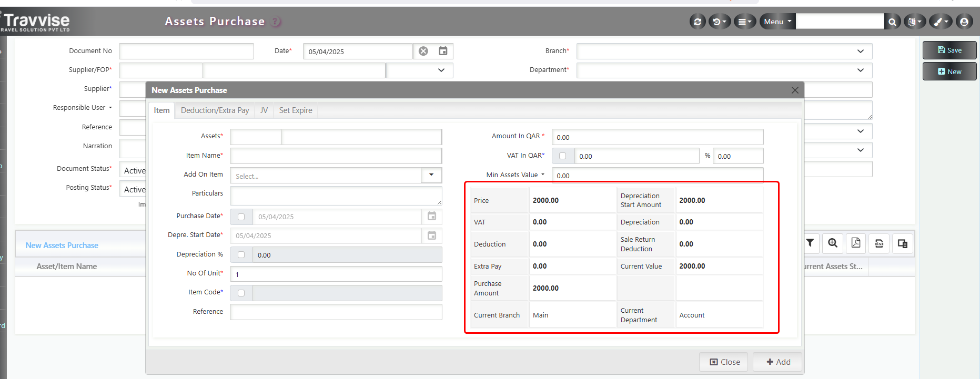980x379 pixels.
Task: Export the grid to XLSX
Action: coord(879,243)
